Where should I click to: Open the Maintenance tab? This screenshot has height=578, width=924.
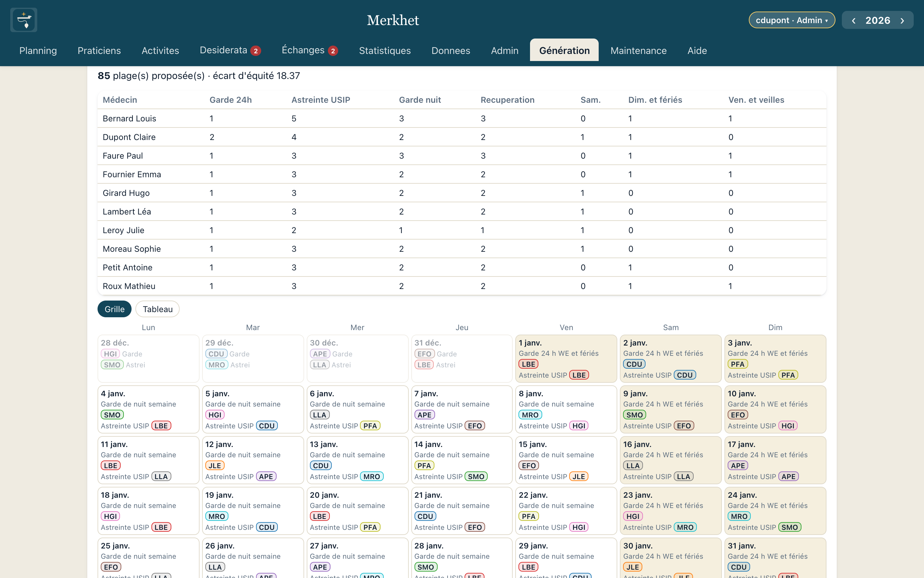638,50
